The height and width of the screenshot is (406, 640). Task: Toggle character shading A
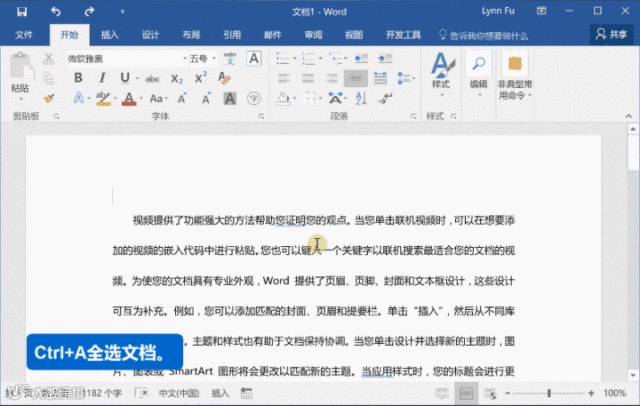click(x=230, y=98)
